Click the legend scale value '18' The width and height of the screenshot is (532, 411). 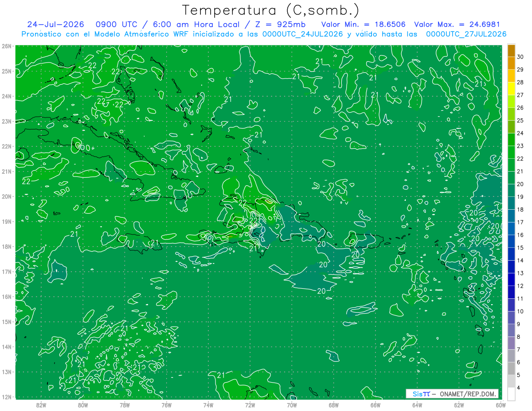coord(520,209)
